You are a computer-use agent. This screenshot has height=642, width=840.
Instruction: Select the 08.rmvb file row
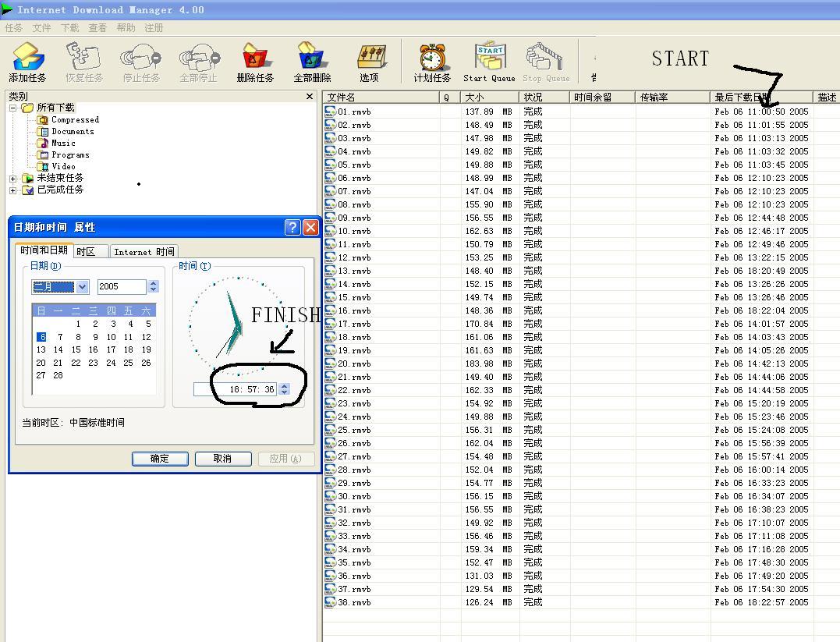point(581,204)
